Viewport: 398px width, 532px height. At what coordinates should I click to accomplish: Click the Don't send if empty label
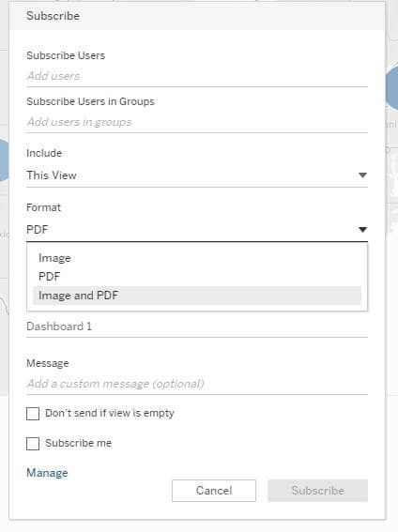click(x=110, y=413)
